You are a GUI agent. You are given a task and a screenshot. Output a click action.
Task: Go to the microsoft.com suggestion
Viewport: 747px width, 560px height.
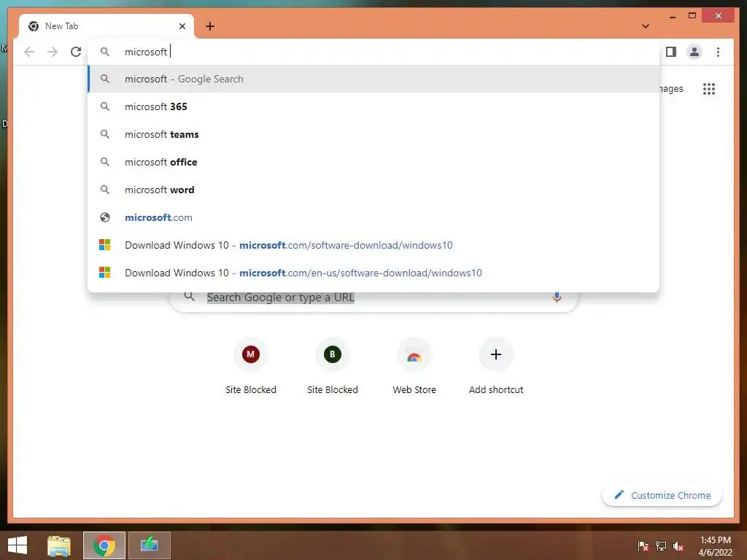point(374,217)
